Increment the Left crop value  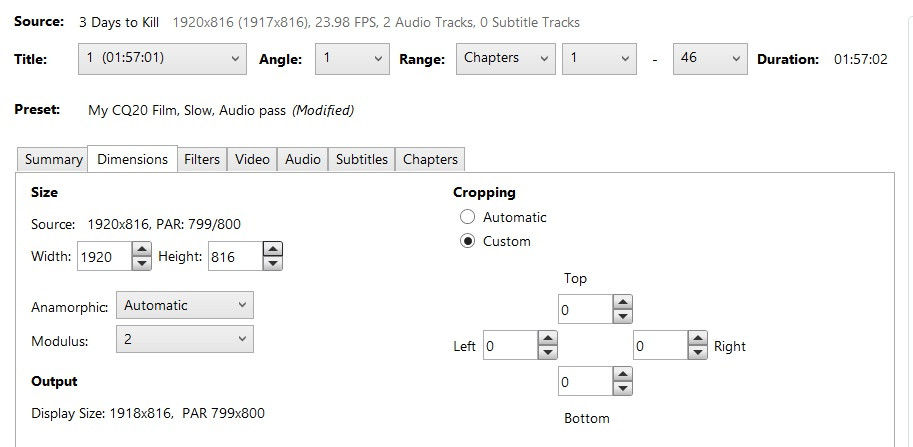tap(547, 340)
